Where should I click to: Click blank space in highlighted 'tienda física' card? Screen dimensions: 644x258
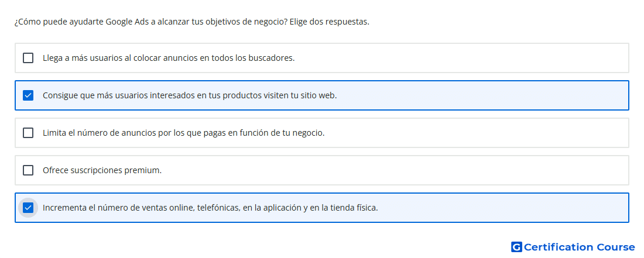[x=501, y=208]
